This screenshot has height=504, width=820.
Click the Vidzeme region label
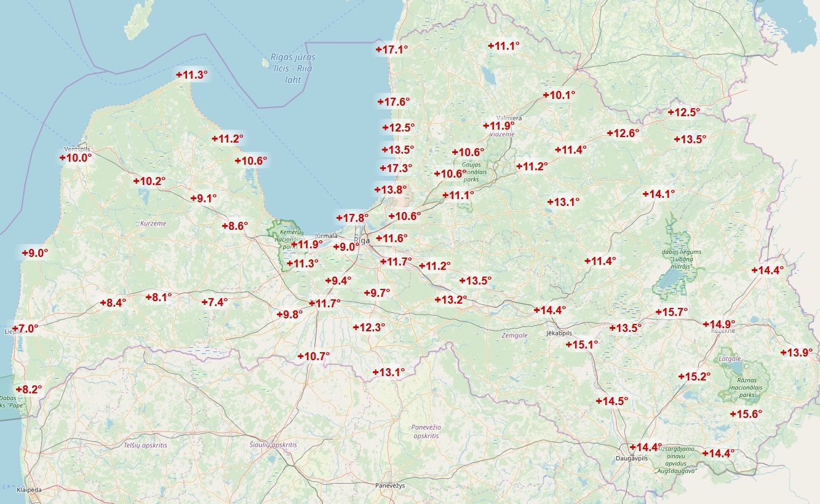(x=502, y=133)
